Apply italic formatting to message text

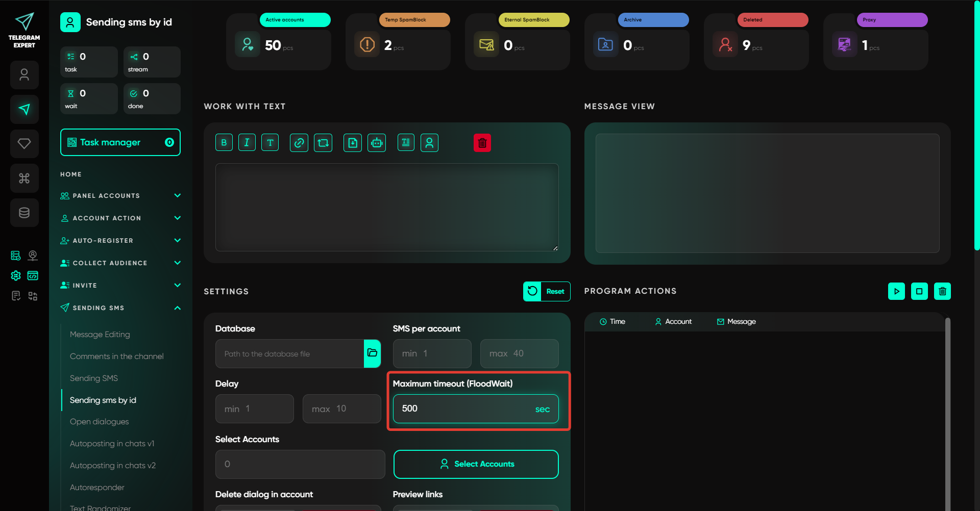click(247, 143)
